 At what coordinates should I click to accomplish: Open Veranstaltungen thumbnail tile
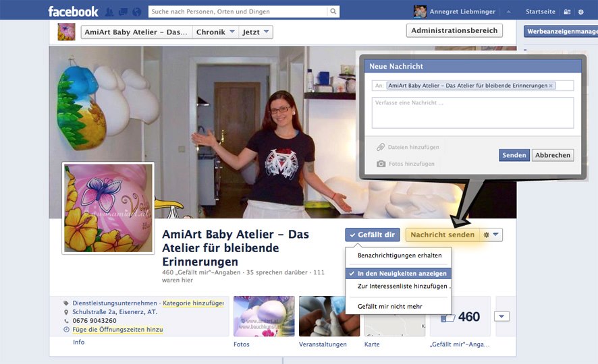click(x=329, y=316)
